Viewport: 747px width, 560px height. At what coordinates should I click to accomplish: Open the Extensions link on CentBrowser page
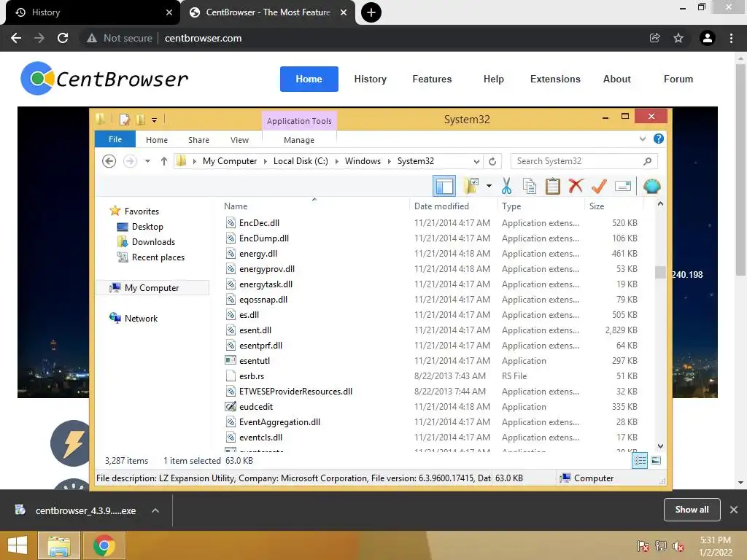point(555,79)
